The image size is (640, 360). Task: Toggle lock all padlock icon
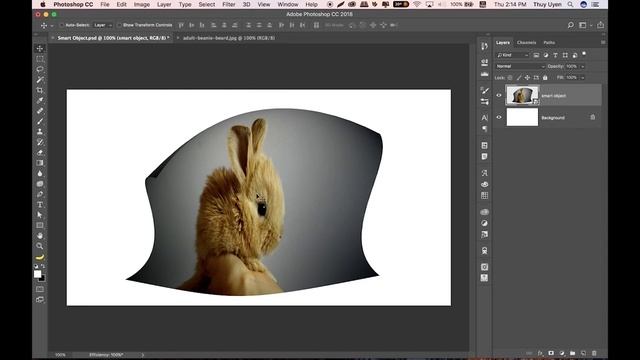pos(545,78)
